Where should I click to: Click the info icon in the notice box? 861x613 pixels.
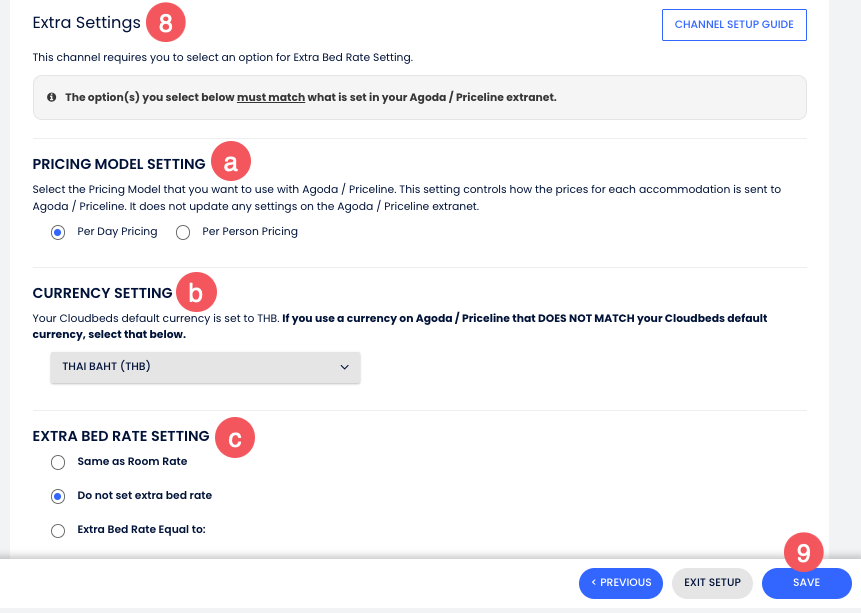point(52,98)
